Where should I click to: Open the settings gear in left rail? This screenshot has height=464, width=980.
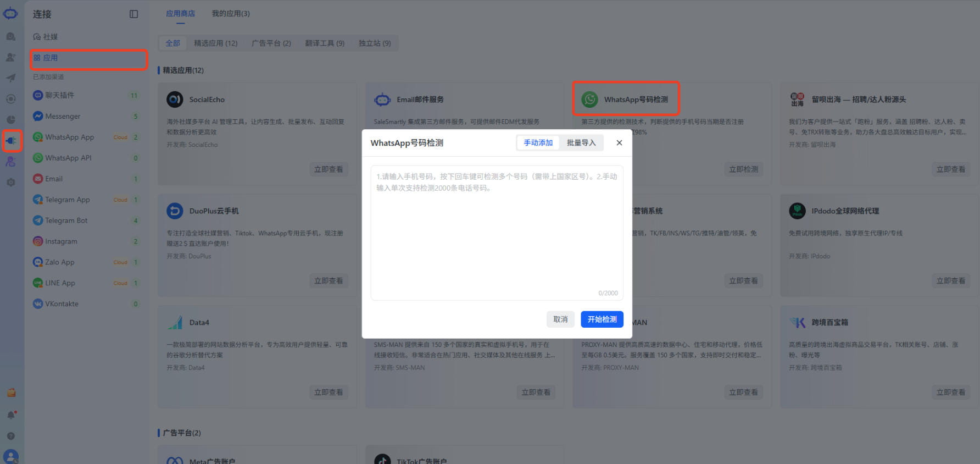pos(11,183)
